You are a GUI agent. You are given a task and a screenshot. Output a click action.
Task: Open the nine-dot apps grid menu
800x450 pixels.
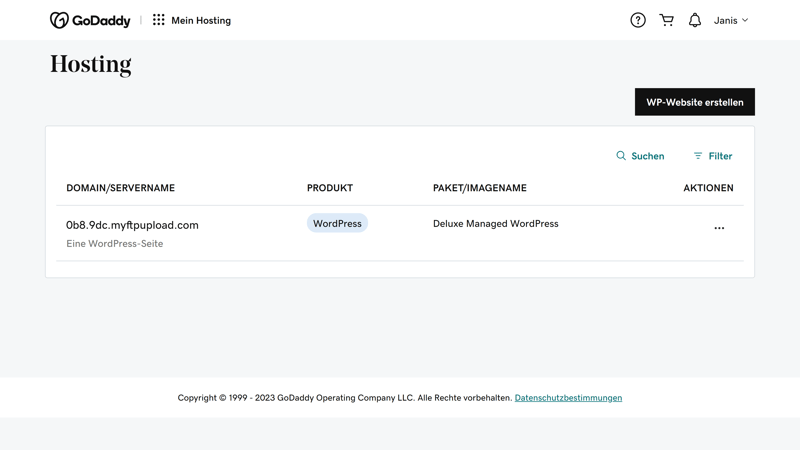click(x=159, y=20)
